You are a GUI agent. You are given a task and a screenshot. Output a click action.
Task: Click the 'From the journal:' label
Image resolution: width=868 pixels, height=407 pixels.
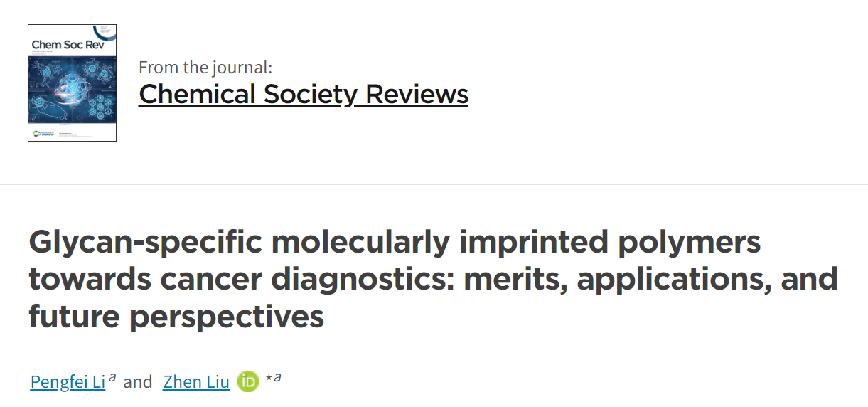(205, 68)
